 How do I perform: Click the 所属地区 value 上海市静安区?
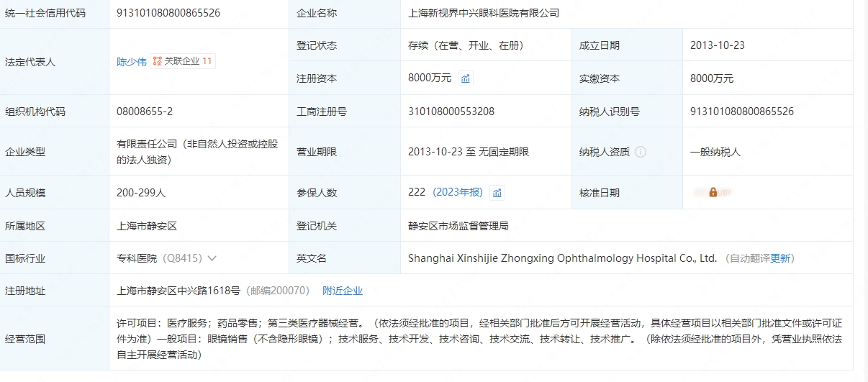147,226
